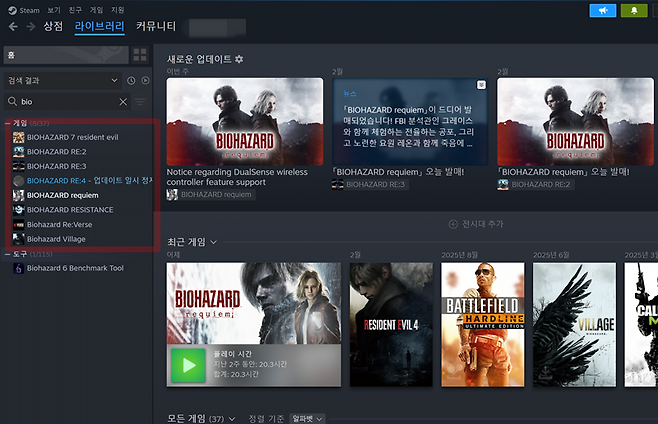Screen dimensions: 658x424
Task: Click the Steam logo menu
Action: coord(24,10)
